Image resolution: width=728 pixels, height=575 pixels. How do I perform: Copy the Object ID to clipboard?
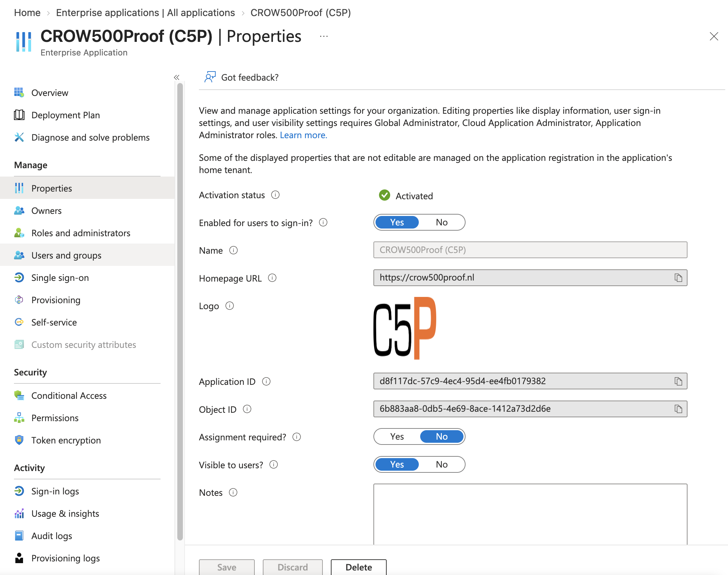coord(678,409)
